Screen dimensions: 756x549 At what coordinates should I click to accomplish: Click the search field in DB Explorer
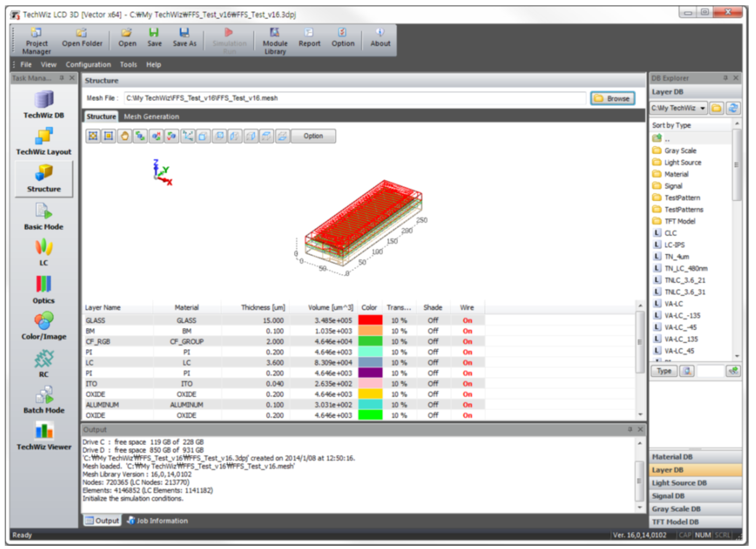[x=711, y=371]
